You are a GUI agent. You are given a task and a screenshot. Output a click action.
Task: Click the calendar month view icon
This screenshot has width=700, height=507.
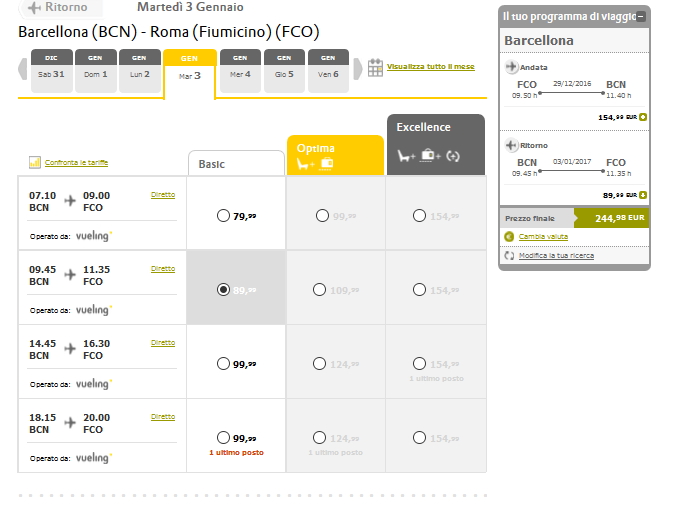click(375, 68)
